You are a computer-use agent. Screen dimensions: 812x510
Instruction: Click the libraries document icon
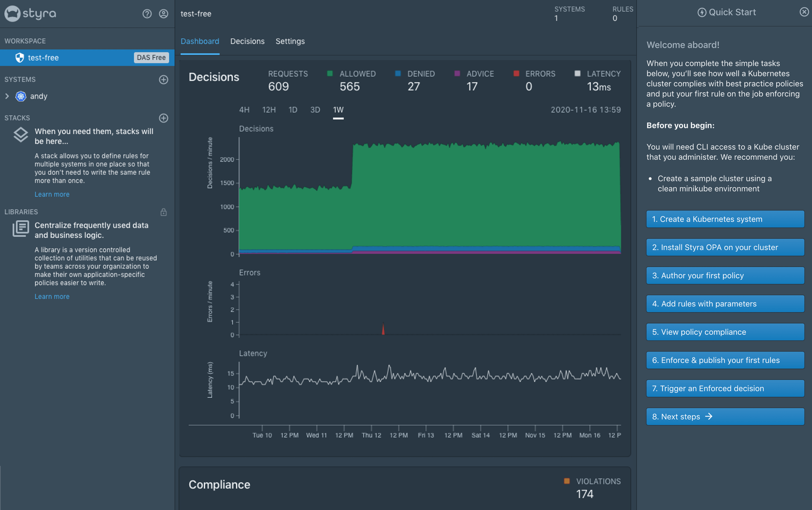coord(21,229)
